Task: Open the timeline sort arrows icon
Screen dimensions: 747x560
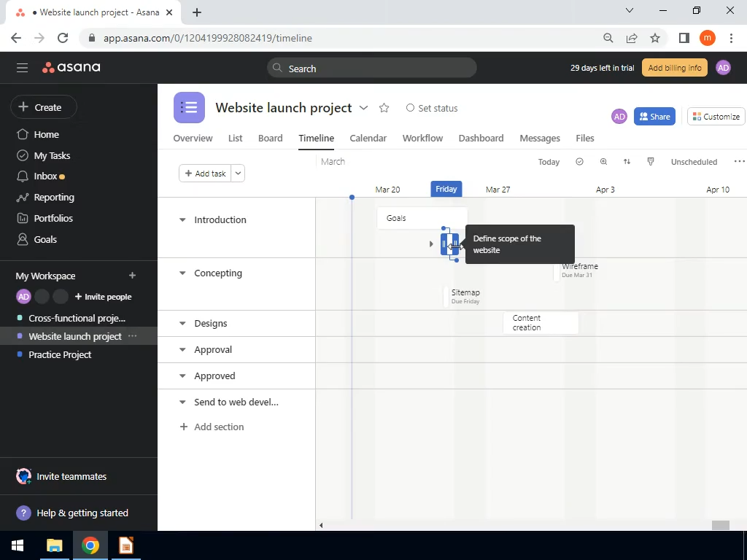Action: click(x=627, y=162)
